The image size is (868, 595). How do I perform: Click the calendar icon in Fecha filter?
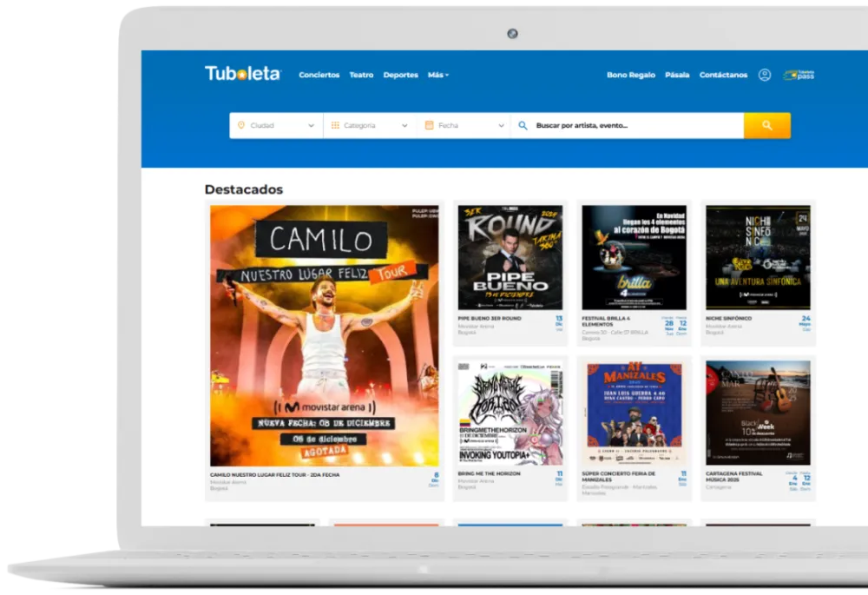coord(431,125)
